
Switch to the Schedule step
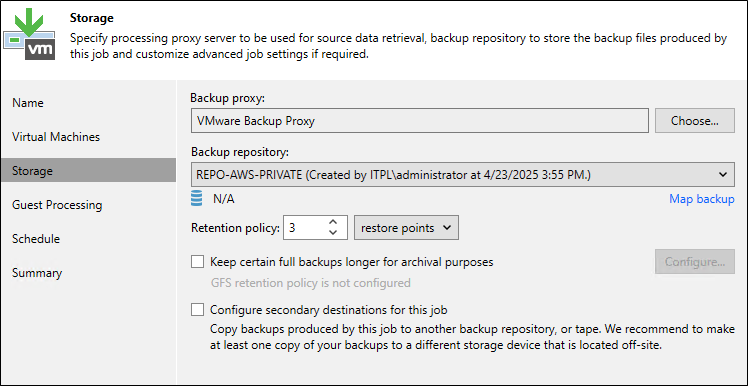36,239
